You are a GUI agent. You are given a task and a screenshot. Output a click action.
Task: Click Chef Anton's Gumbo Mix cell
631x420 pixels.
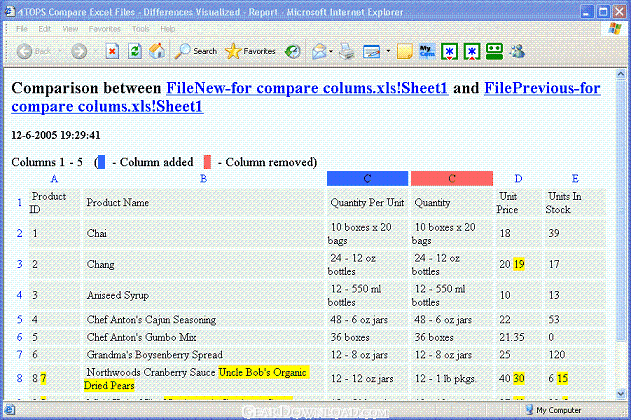coord(204,337)
